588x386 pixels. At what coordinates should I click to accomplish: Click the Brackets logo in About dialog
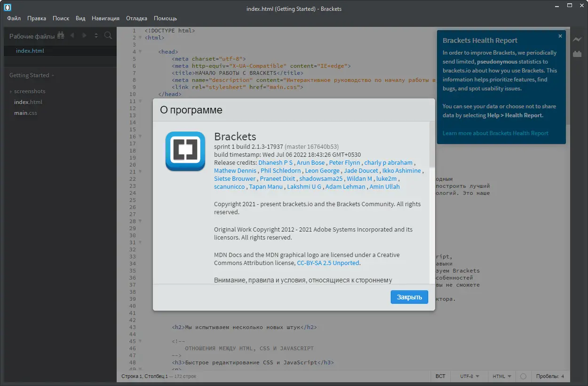click(x=185, y=151)
